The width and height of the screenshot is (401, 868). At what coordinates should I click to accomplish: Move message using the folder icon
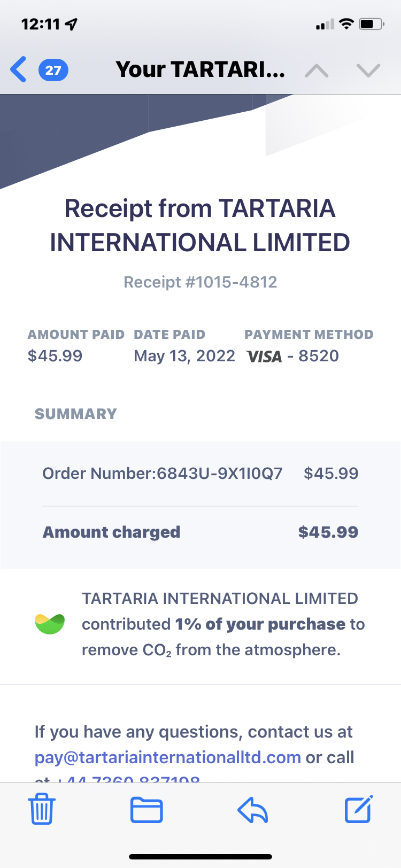tap(146, 810)
